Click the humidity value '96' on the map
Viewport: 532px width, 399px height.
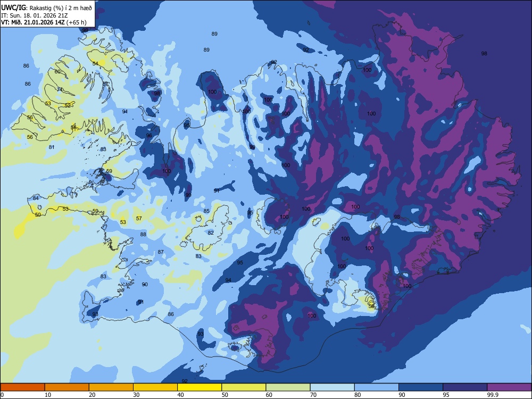pos(149,135)
